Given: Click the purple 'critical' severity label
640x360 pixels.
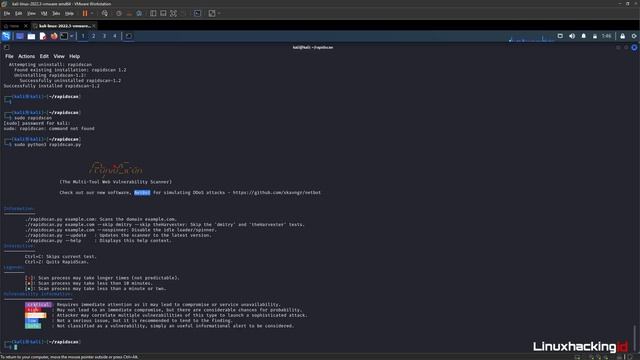Looking at the screenshot, I should 39,304.
